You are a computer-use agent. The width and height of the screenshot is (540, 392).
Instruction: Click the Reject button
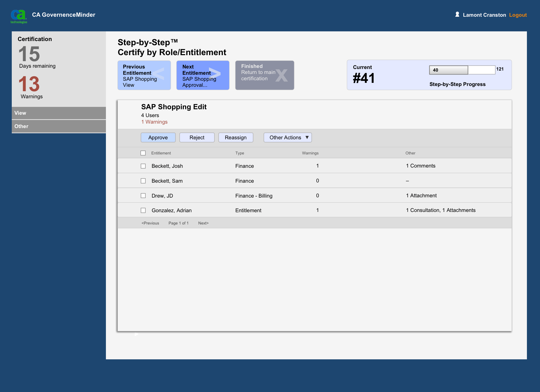point(197,137)
